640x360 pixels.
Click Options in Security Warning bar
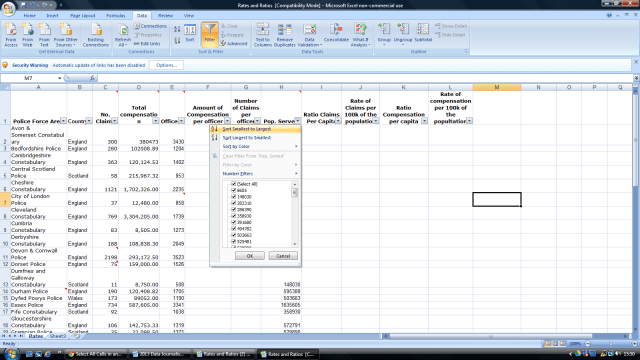point(166,65)
